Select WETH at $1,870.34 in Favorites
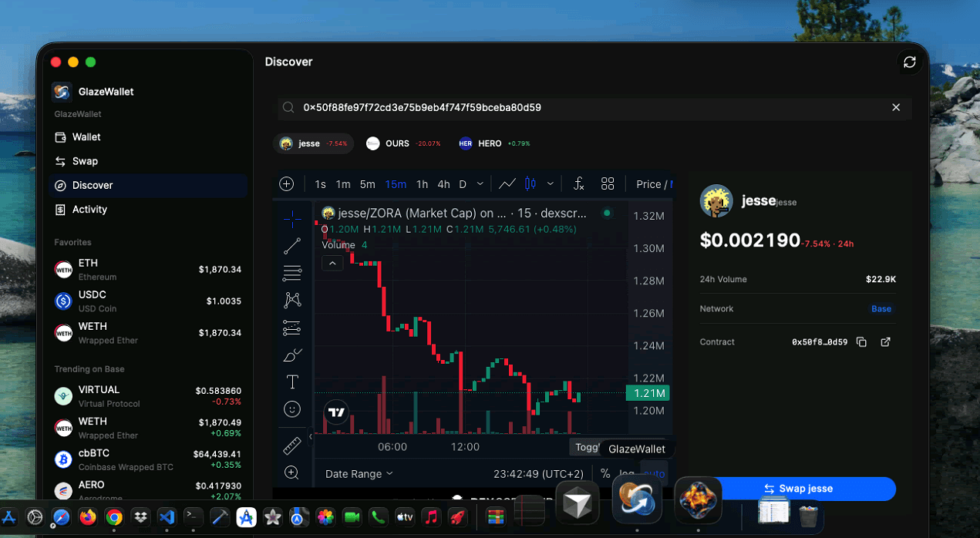 [x=148, y=333]
